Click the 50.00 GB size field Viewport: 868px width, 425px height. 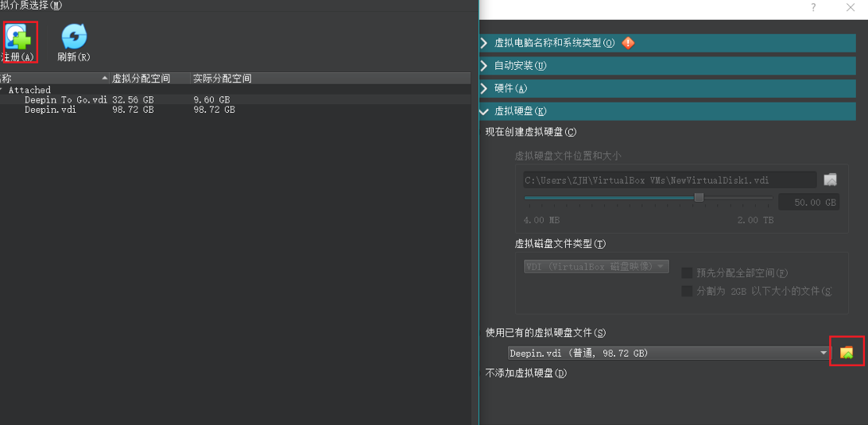tap(808, 202)
